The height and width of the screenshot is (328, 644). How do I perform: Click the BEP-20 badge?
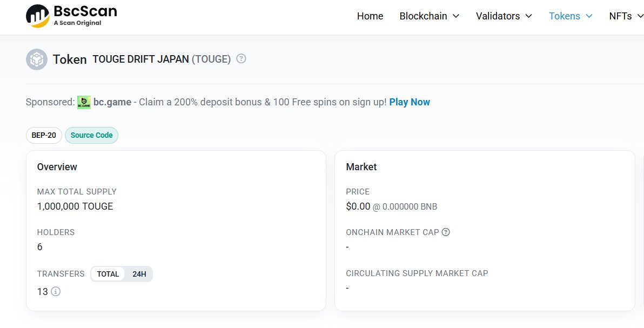click(x=44, y=135)
